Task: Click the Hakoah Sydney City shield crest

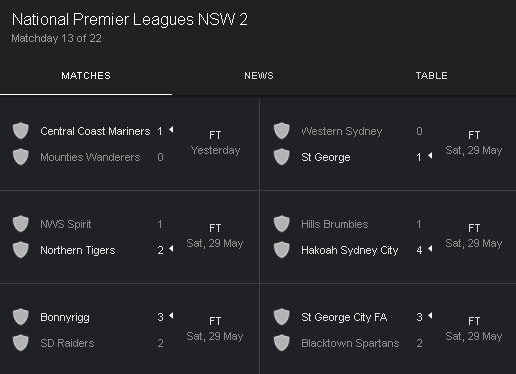Action: coord(282,250)
